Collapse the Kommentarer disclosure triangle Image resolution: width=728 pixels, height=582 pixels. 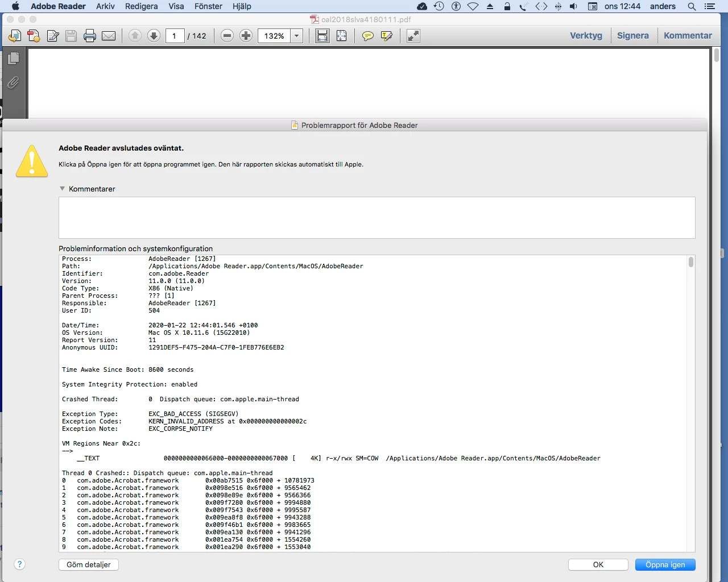click(62, 189)
